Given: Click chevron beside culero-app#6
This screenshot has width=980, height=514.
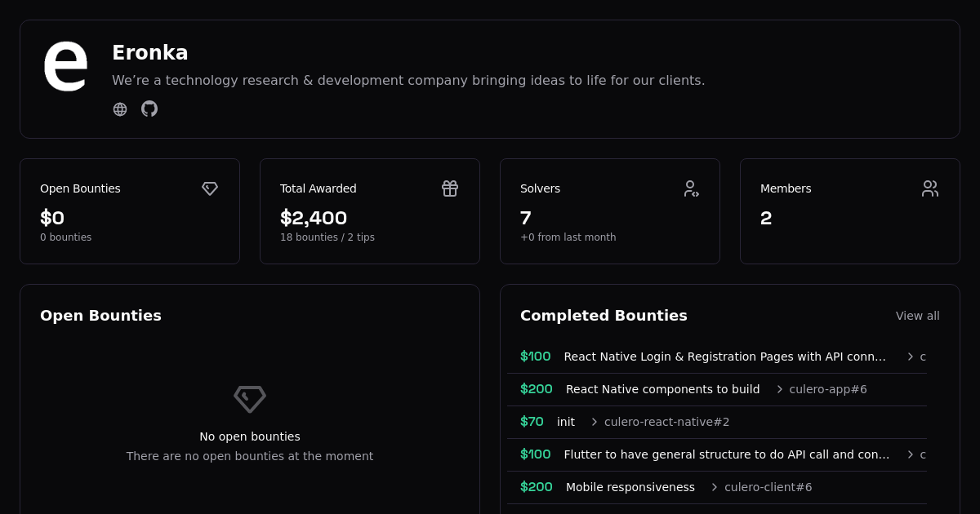Looking at the screenshot, I should click(x=780, y=389).
